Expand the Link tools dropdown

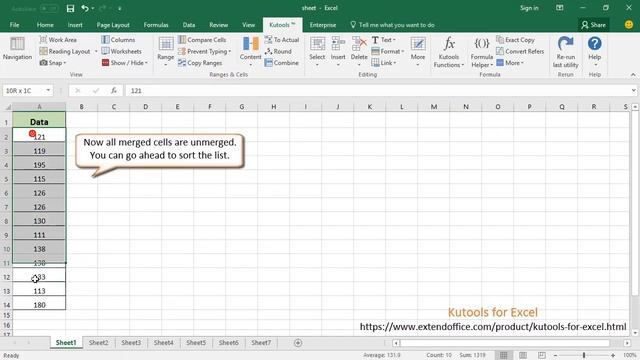pyautogui.click(x=384, y=63)
